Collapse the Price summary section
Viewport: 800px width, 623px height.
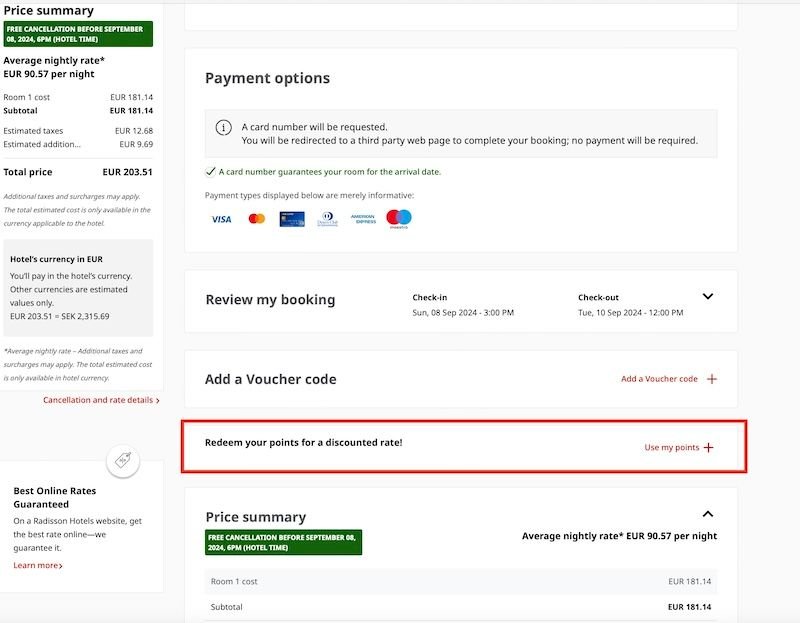(x=708, y=514)
